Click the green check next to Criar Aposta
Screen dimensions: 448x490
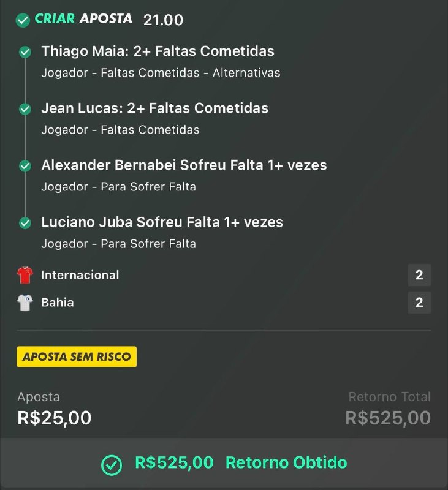(x=23, y=20)
